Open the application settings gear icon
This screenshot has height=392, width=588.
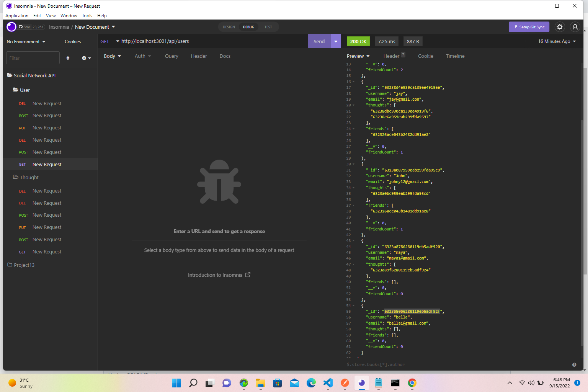point(560,27)
